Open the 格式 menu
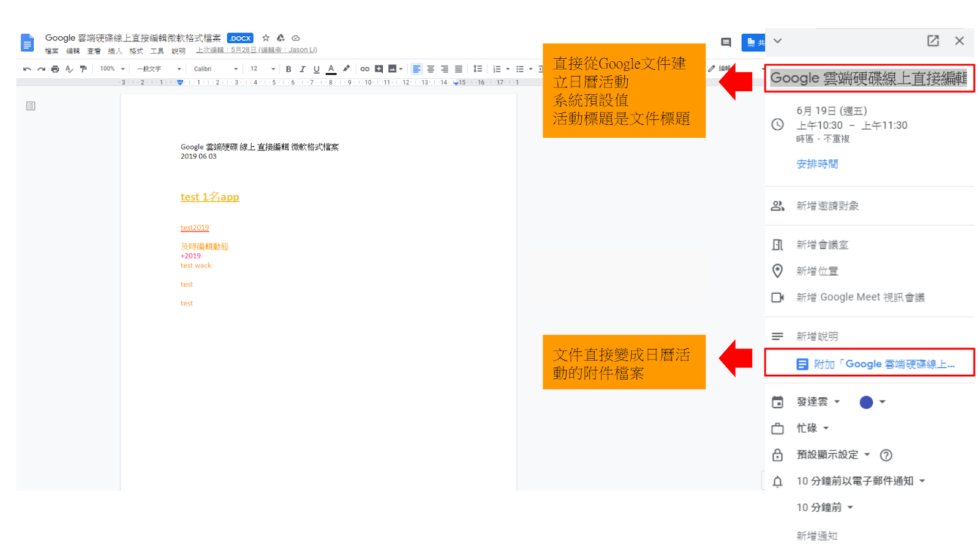Image resolution: width=980 pixels, height=551 pixels. (x=136, y=51)
